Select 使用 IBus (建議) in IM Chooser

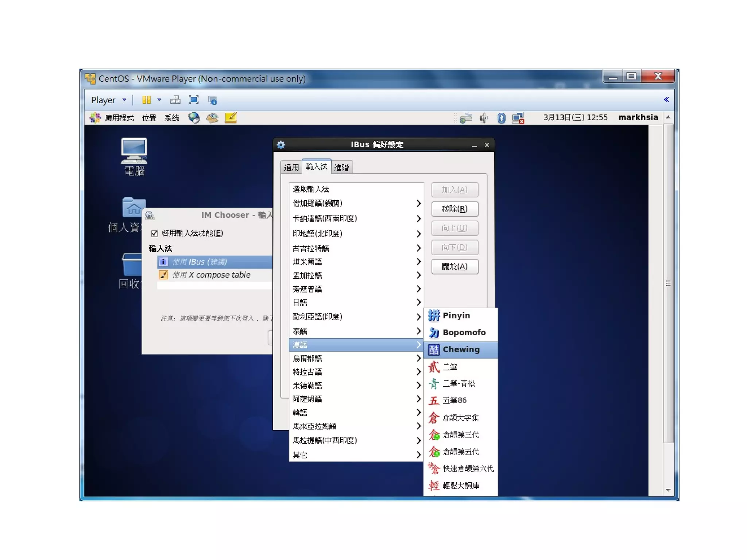pyautogui.click(x=215, y=262)
